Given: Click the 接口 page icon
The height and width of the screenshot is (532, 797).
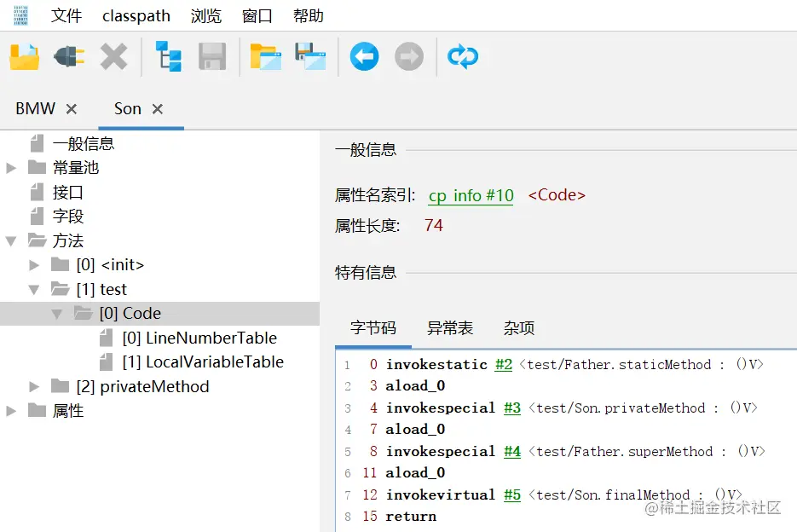Looking at the screenshot, I should tap(37, 192).
